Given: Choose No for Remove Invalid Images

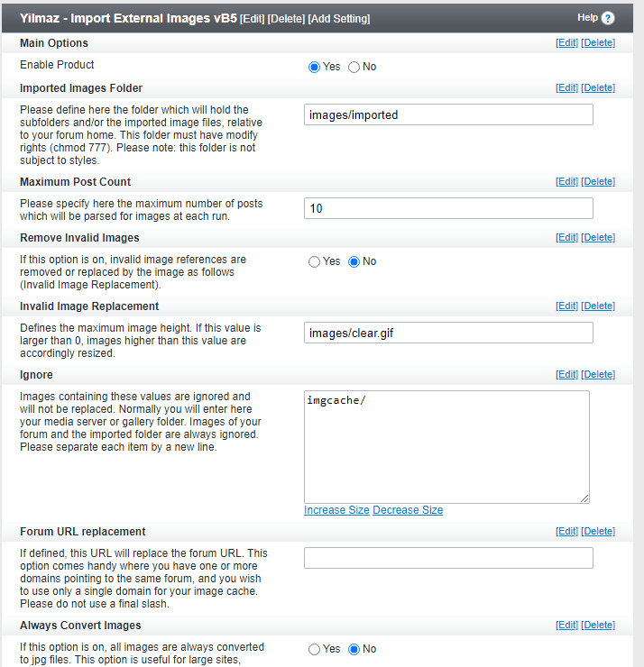Looking at the screenshot, I should click(354, 261).
